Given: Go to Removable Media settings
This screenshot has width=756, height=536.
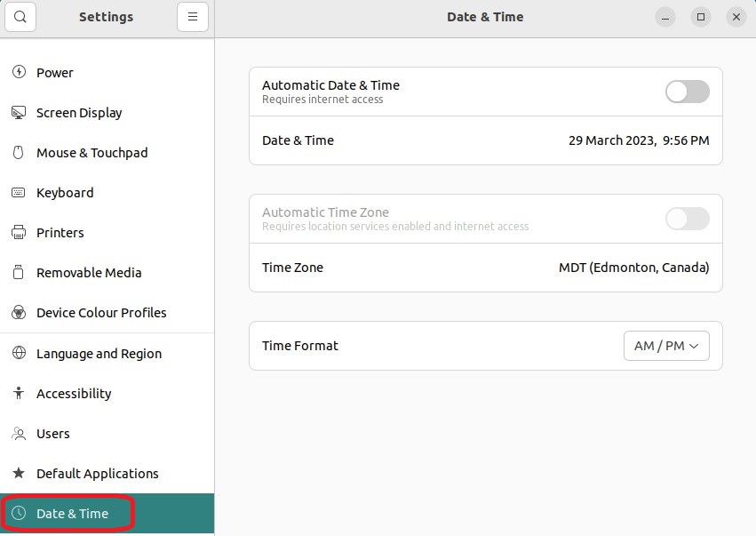Looking at the screenshot, I should pyautogui.click(x=89, y=273).
